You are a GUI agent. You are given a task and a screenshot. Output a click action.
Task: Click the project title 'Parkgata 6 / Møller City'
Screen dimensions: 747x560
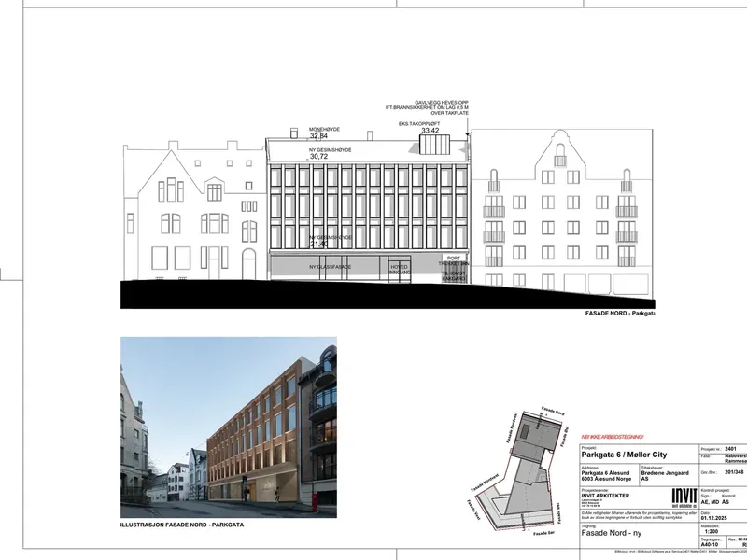[624, 455]
